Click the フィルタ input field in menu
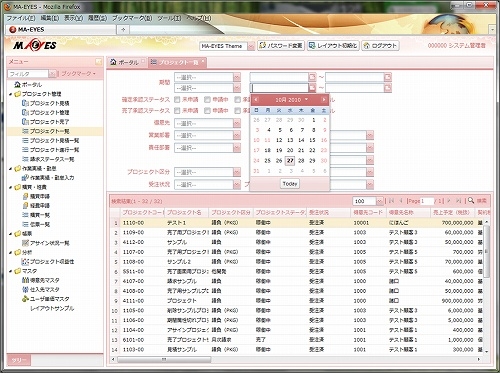 click(x=28, y=74)
